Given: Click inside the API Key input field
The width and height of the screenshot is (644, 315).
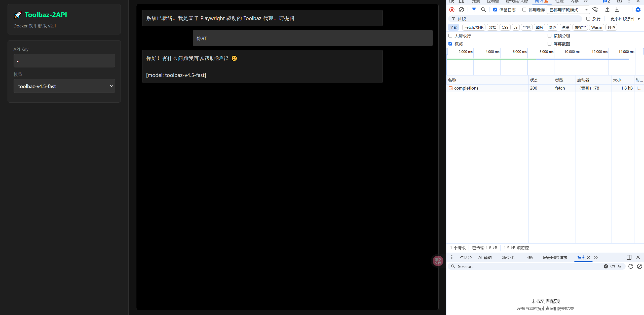Looking at the screenshot, I should [x=64, y=61].
